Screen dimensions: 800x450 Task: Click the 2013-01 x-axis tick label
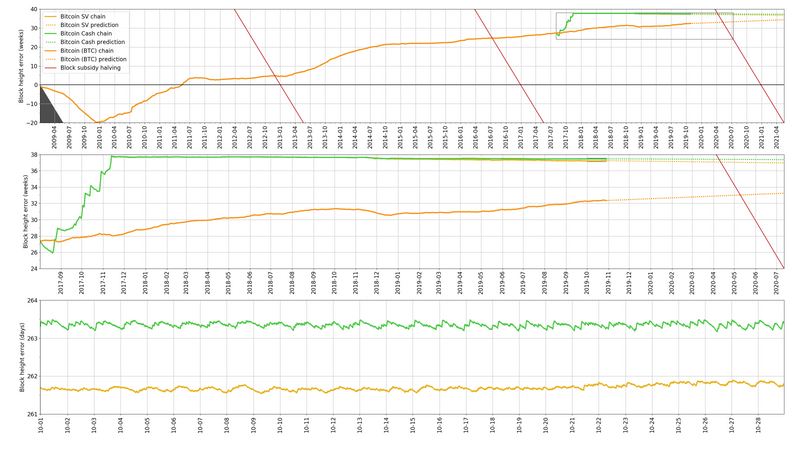coord(280,138)
